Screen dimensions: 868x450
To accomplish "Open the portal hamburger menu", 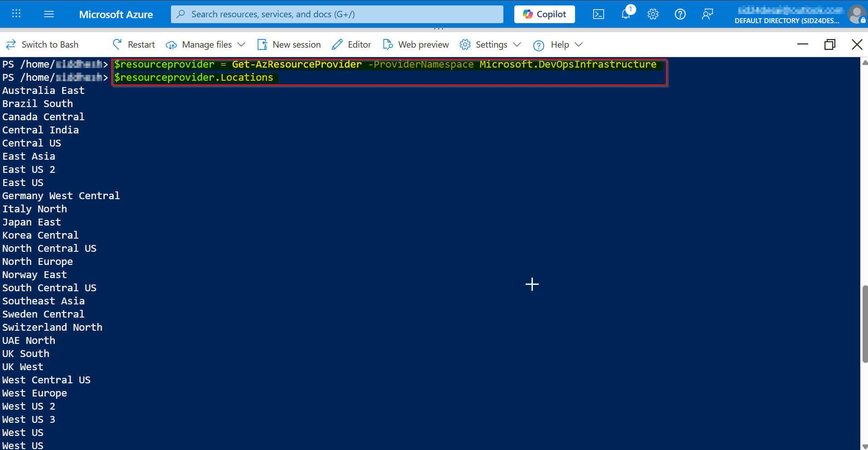I will tap(49, 14).
